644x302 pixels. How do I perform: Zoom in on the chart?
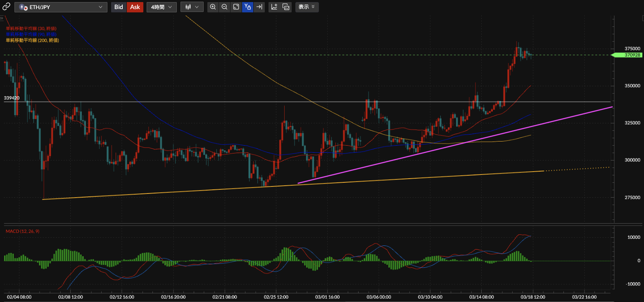coord(213,7)
